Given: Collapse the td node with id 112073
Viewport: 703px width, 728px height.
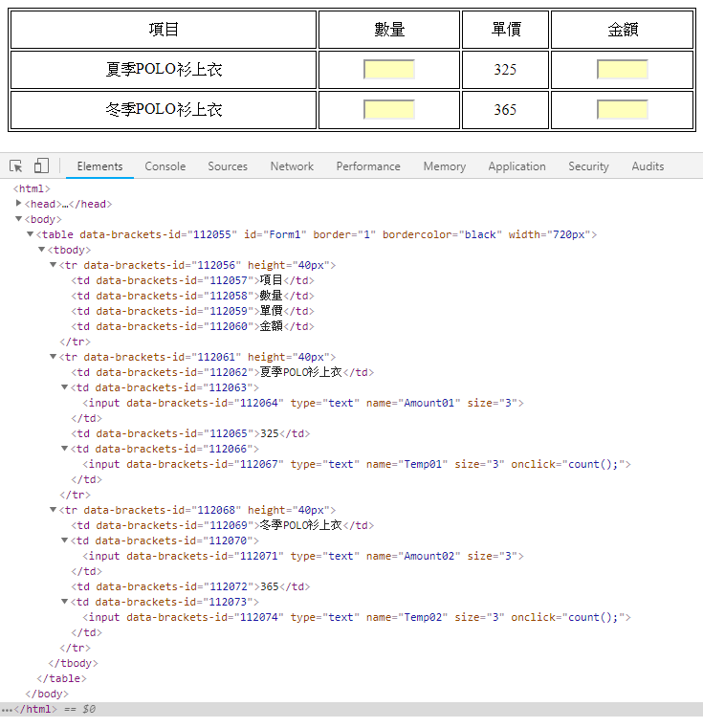Looking at the screenshot, I should coord(65,602).
